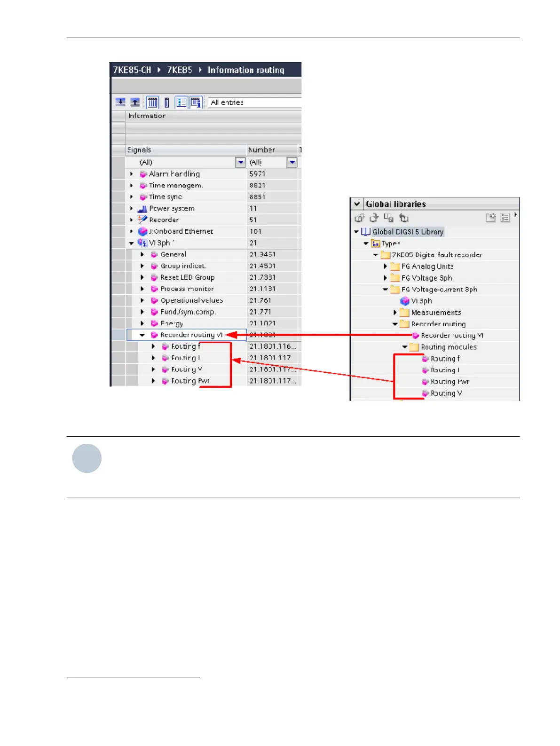Viewport: 560px width, 746px height.
Task: Expand the Time managem. row
Action: [132, 186]
